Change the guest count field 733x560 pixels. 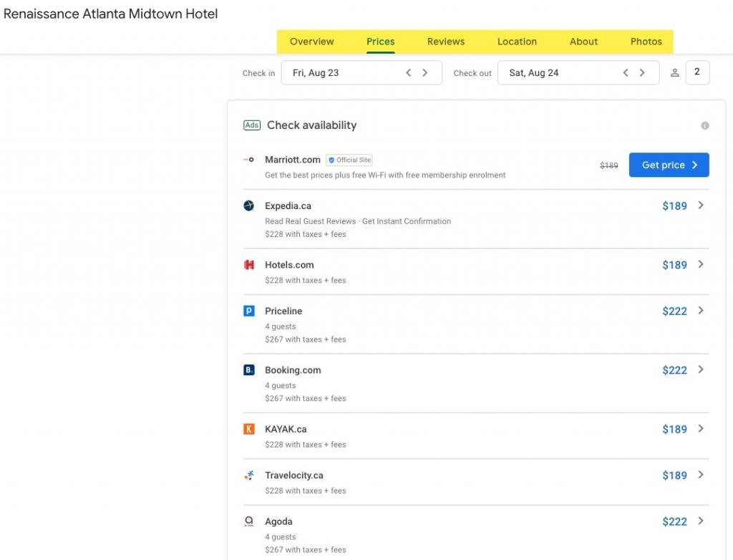click(697, 72)
